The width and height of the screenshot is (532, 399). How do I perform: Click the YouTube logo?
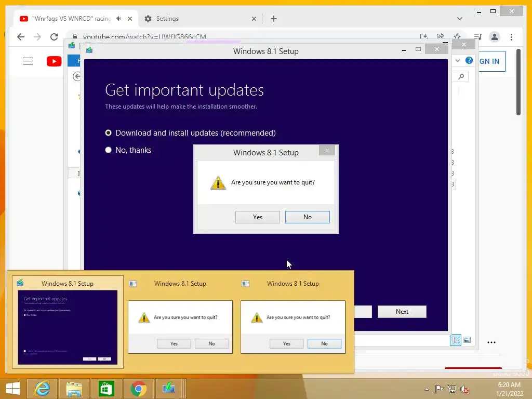coord(54,61)
